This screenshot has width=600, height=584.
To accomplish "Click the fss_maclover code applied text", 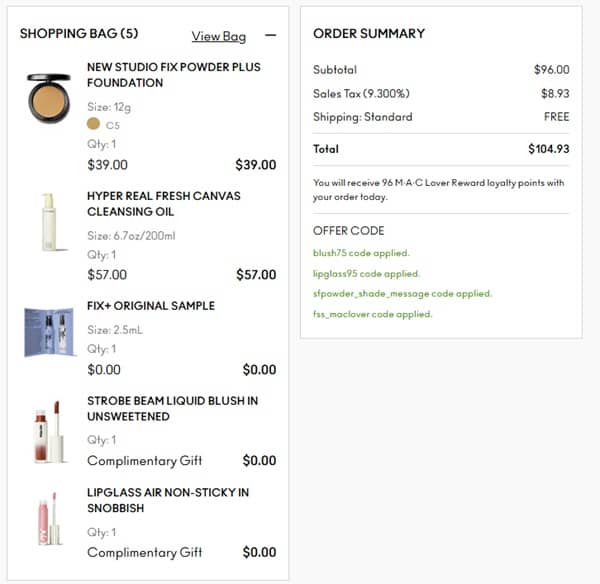I will tap(372, 314).
